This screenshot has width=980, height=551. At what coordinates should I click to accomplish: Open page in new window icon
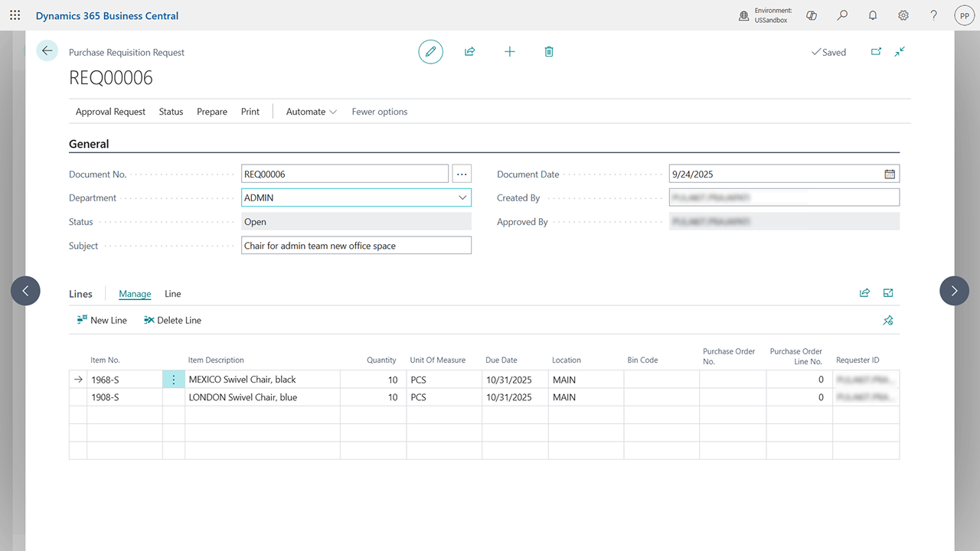coord(876,51)
